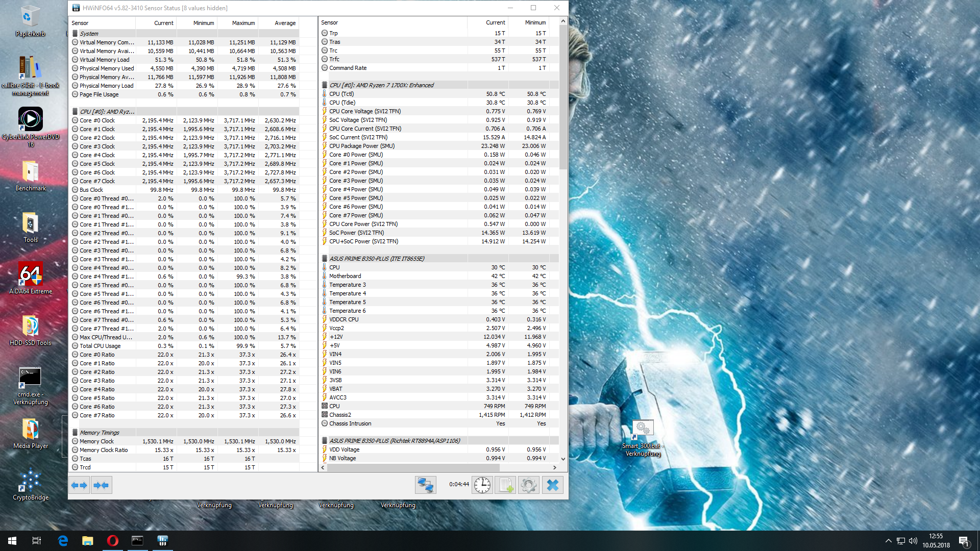Viewport: 980px width, 551px height.
Task: Close sensors with the blue X button
Action: pyautogui.click(x=552, y=485)
